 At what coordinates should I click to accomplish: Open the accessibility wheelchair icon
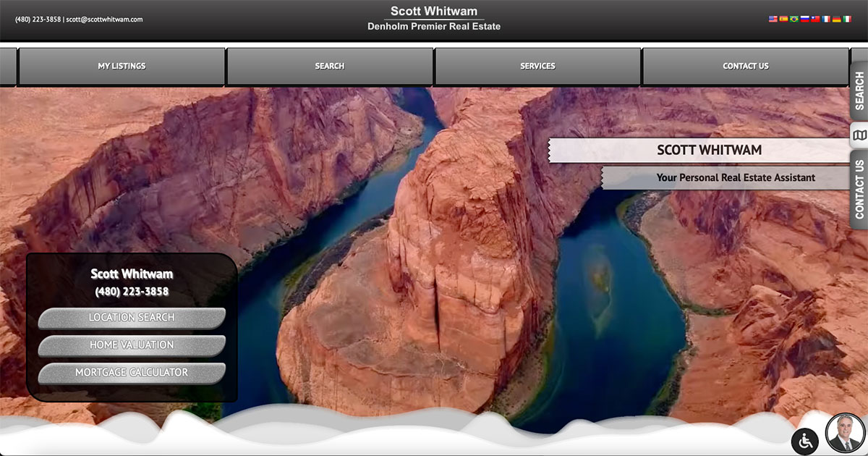[x=805, y=440]
